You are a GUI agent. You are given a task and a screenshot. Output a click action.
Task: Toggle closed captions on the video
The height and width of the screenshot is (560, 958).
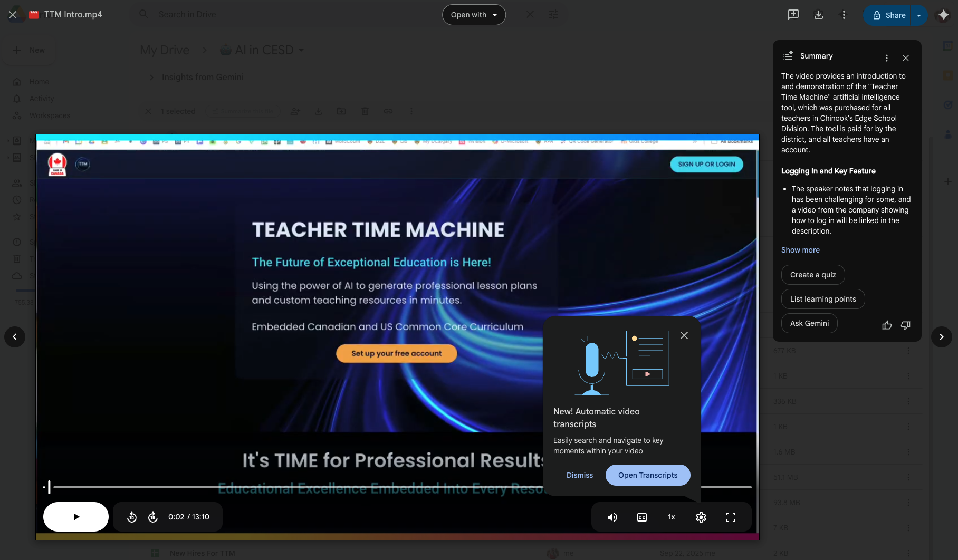642,517
